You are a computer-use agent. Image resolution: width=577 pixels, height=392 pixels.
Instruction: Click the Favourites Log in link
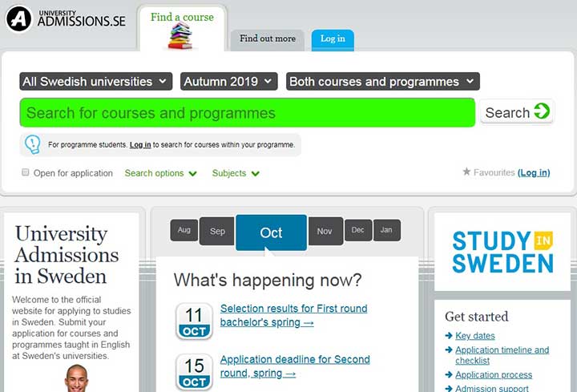coord(534,172)
